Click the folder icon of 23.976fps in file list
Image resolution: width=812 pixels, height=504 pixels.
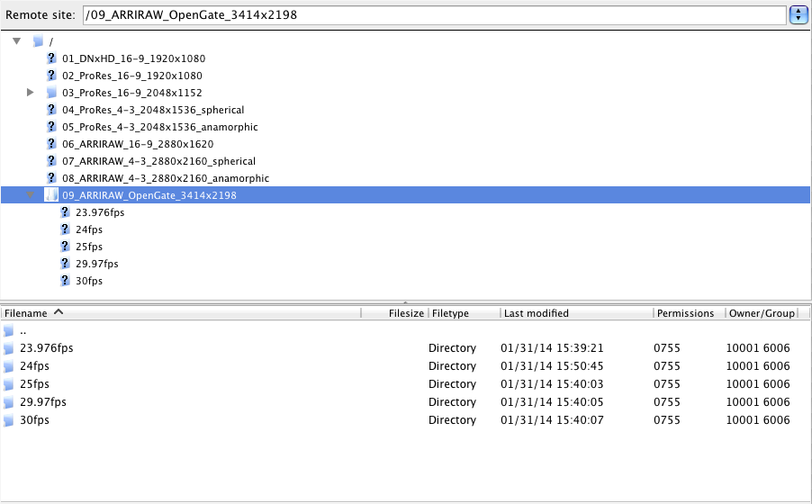8,348
